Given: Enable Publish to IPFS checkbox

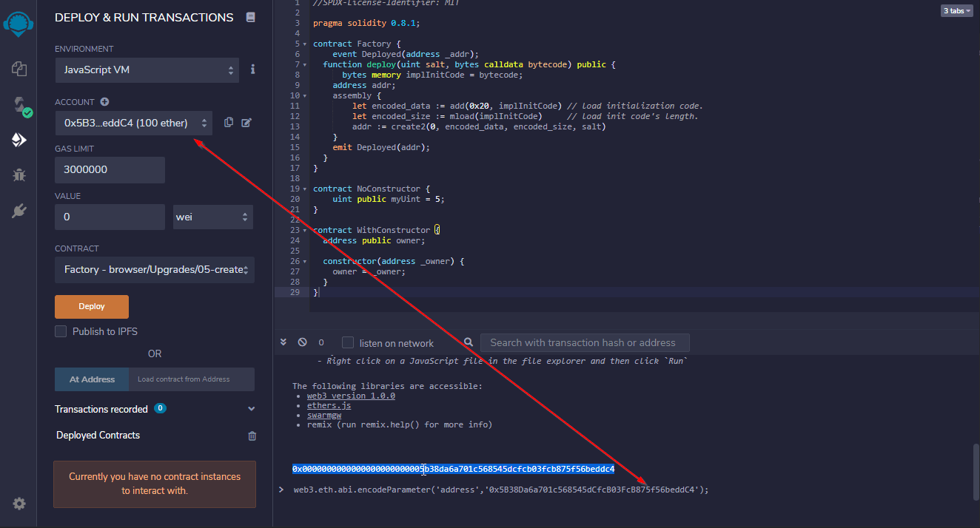Looking at the screenshot, I should pos(61,331).
